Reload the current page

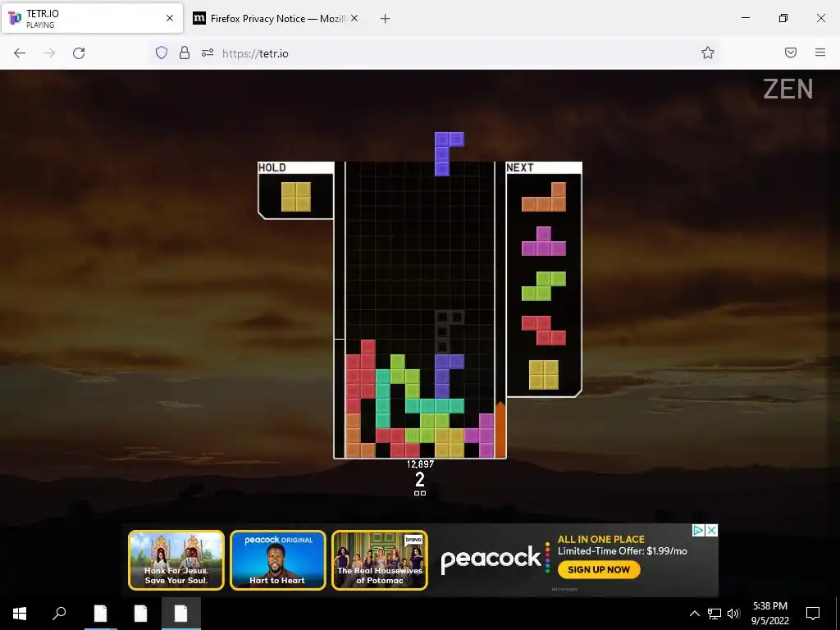[x=79, y=53]
